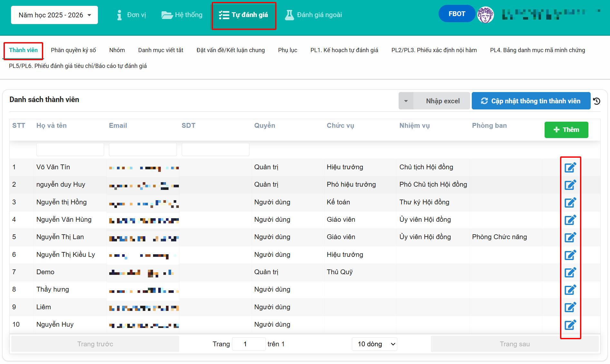The height and width of the screenshot is (364, 610).
Task: Click the green Thêm button
Action: click(x=566, y=130)
